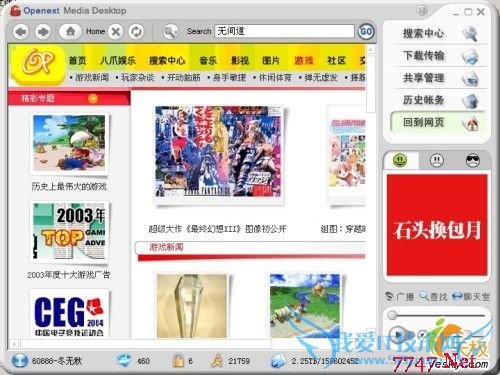Open 查找 below the red ad
Image resolution: width=500 pixels, height=375 pixels.
tap(433, 296)
